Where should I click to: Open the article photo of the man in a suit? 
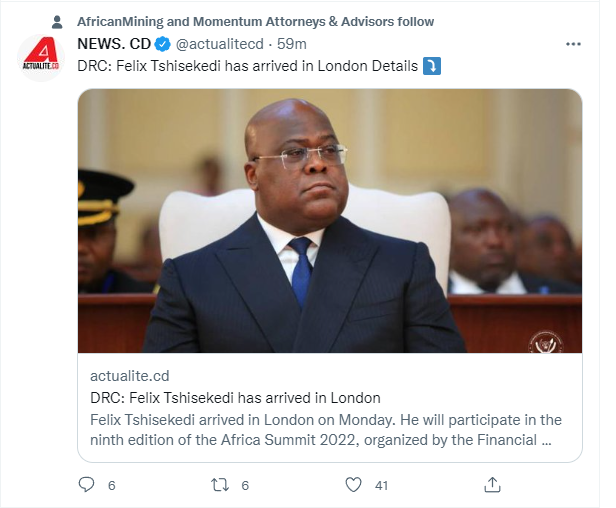click(330, 220)
